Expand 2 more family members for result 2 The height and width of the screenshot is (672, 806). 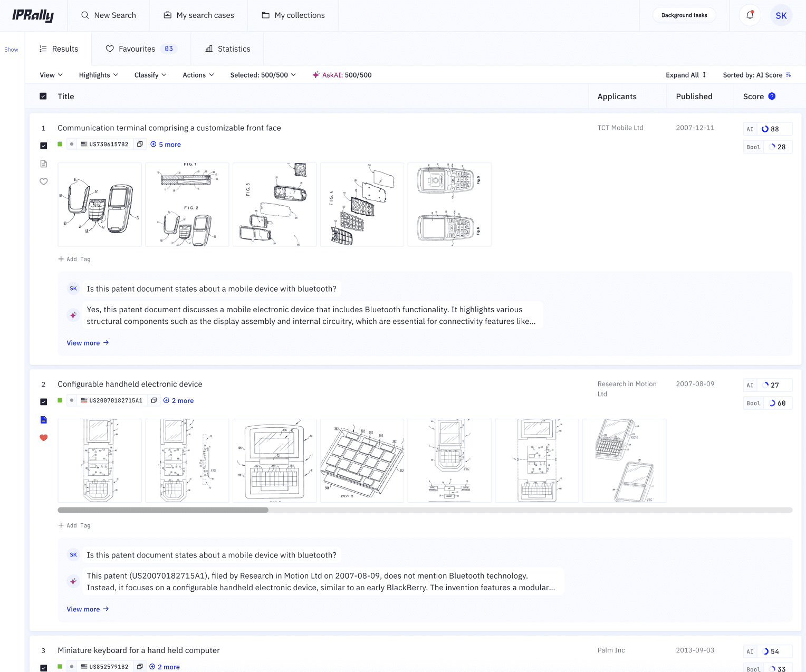click(x=178, y=401)
